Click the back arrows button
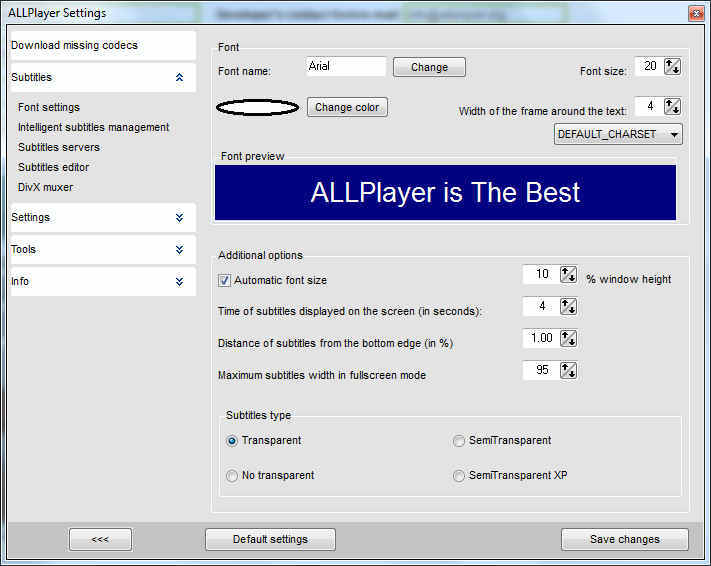The height and width of the screenshot is (566, 711). tap(101, 539)
